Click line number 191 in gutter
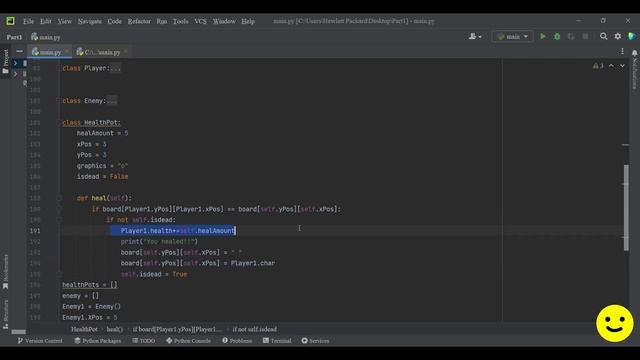Image resolution: width=640 pixels, height=360 pixels. [35, 231]
